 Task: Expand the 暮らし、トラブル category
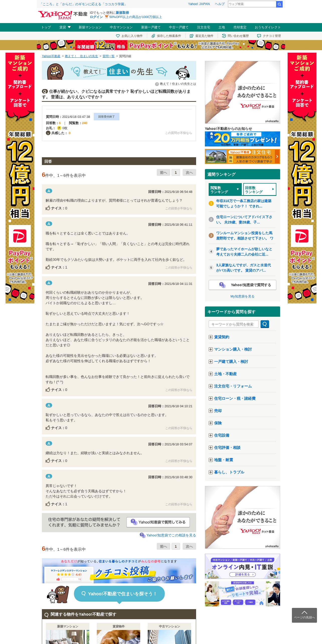click(x=211, y=472)
